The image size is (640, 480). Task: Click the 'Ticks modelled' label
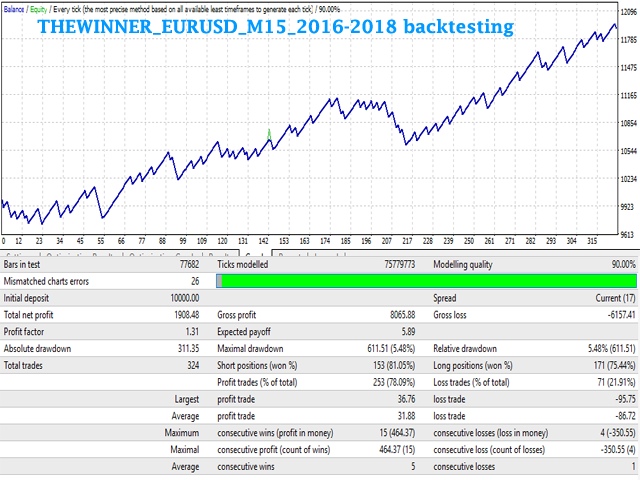[242, 264]
